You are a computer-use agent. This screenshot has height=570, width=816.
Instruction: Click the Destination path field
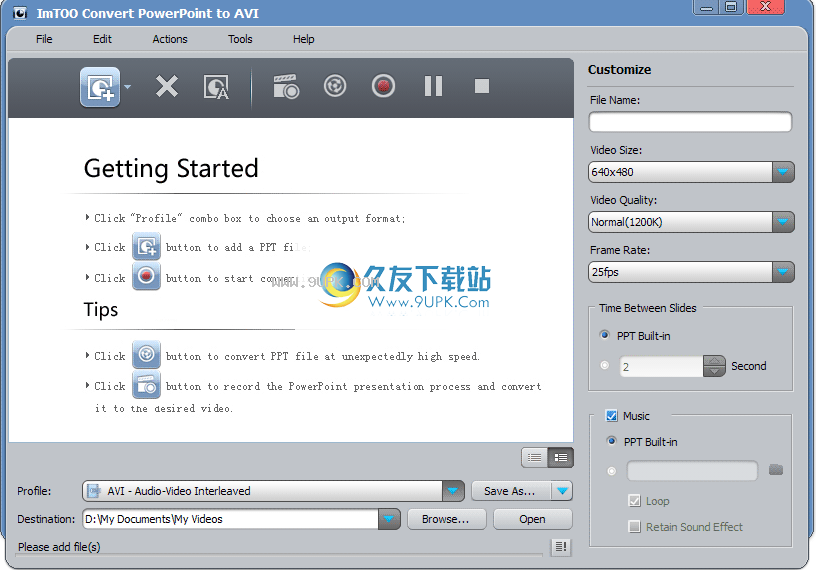click(231, 519)
